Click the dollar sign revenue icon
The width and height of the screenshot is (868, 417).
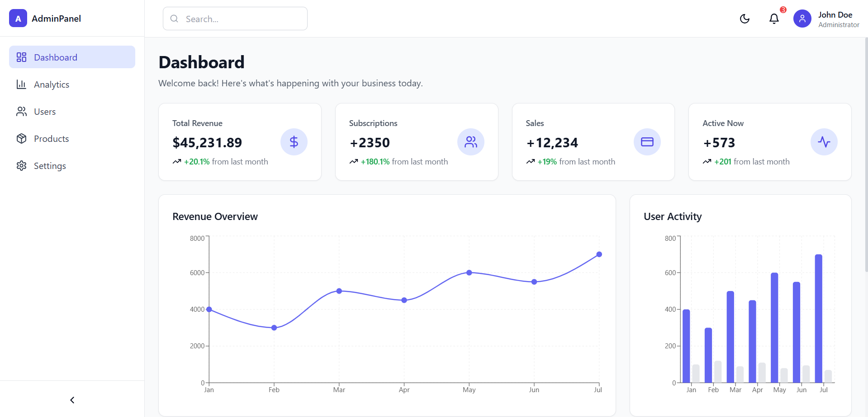tap(294, 142)
